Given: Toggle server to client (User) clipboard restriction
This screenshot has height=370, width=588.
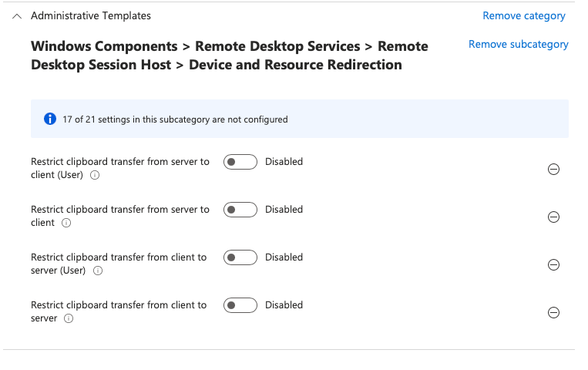Looking at the screenshot, I should (x=240, y=162).
